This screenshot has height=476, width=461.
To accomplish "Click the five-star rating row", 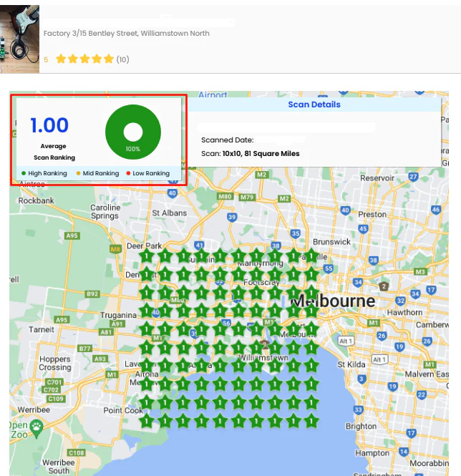I will coord(84,59).
